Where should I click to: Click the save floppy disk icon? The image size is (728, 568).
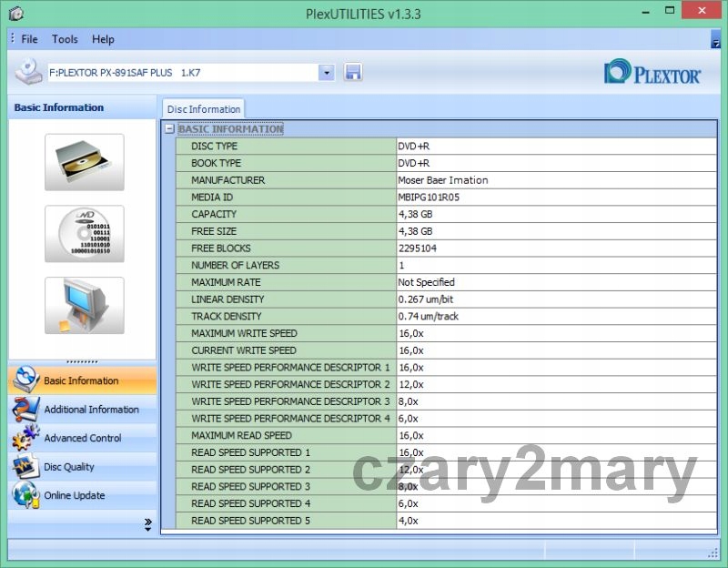tap(353, 72)
